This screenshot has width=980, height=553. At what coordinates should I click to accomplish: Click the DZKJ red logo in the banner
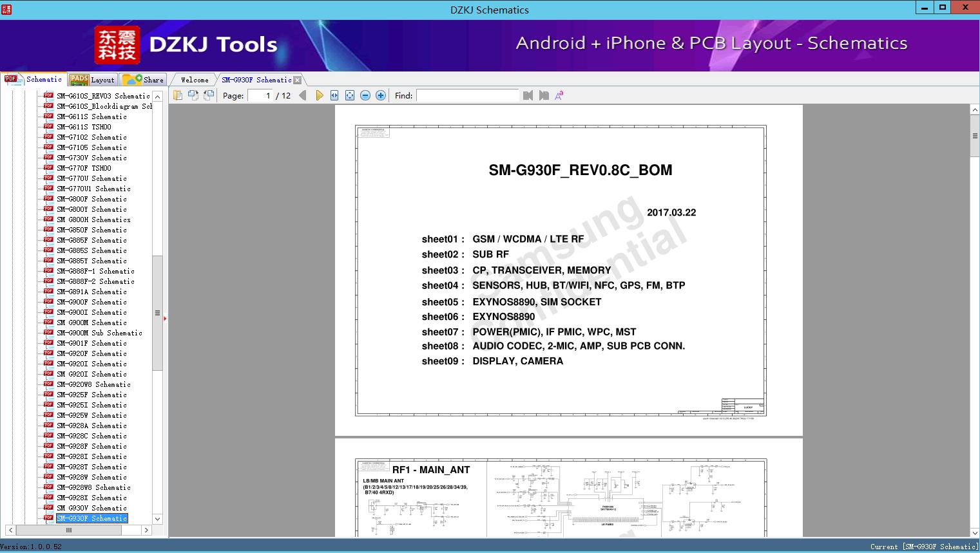point(117,45)
